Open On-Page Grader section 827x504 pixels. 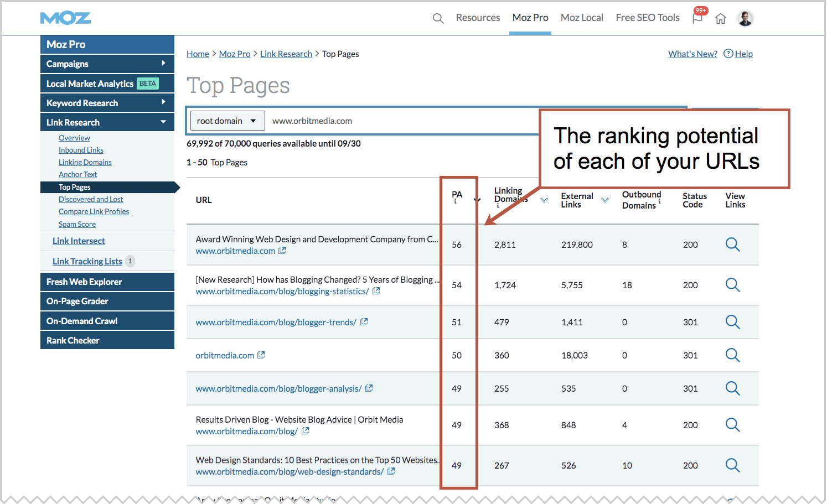pyautogui.click(x=107, y=301)
